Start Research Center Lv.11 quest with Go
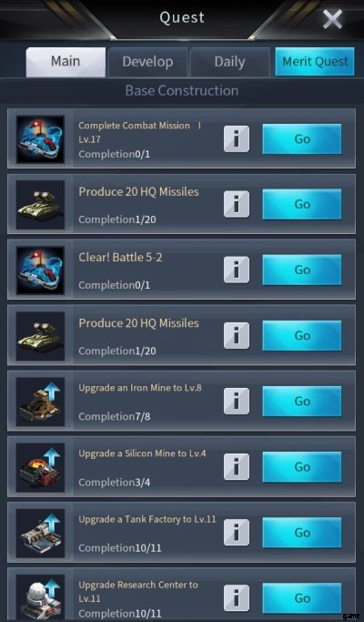This screenshot has width=364, height=622. [302, 597]
